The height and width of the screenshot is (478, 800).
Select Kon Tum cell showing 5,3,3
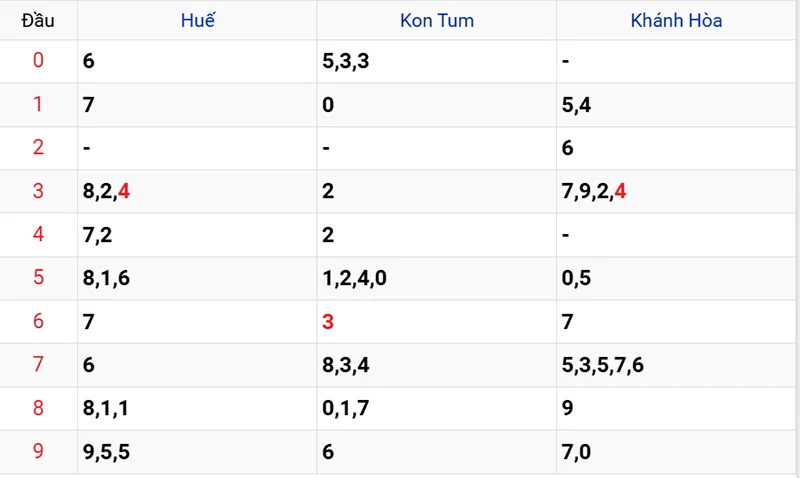(x=346, y=61)
